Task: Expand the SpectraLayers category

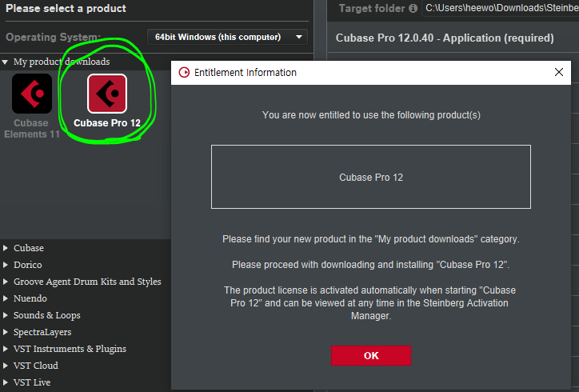Action: pyautogui.click(x=5, y=332)
